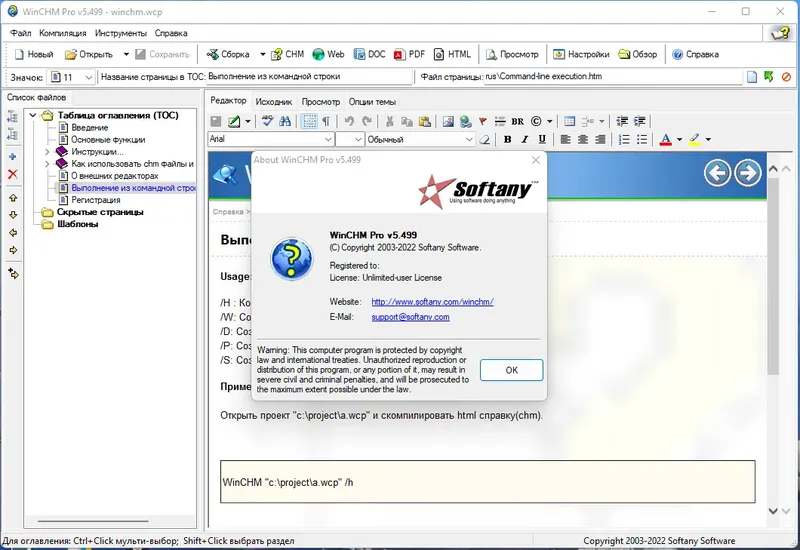Open the Справка menu in the menu bar

[171, 33]
